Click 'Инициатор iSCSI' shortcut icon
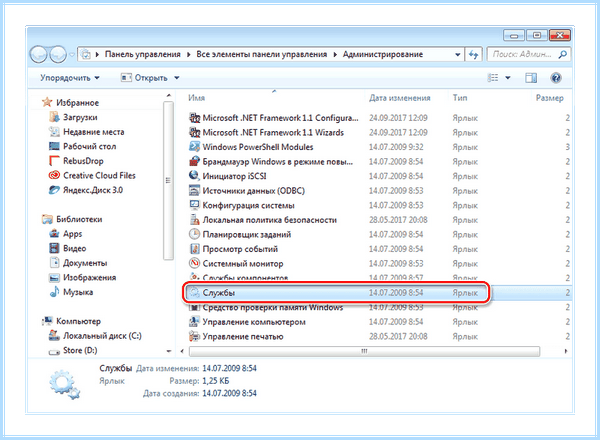 (x=195, y=176)
